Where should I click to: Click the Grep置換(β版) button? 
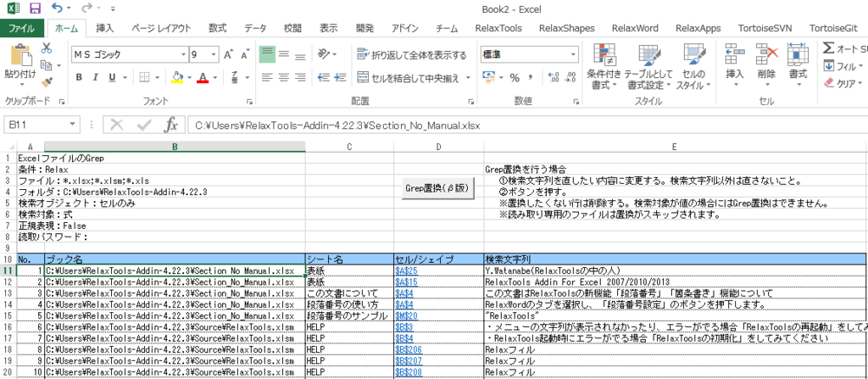[437, 188]
